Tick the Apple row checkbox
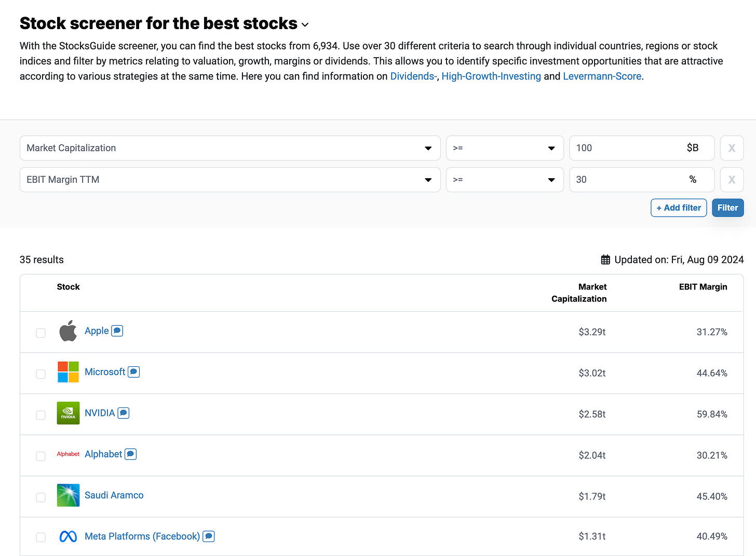The image size is (756, 556). (x=40, y=333)
